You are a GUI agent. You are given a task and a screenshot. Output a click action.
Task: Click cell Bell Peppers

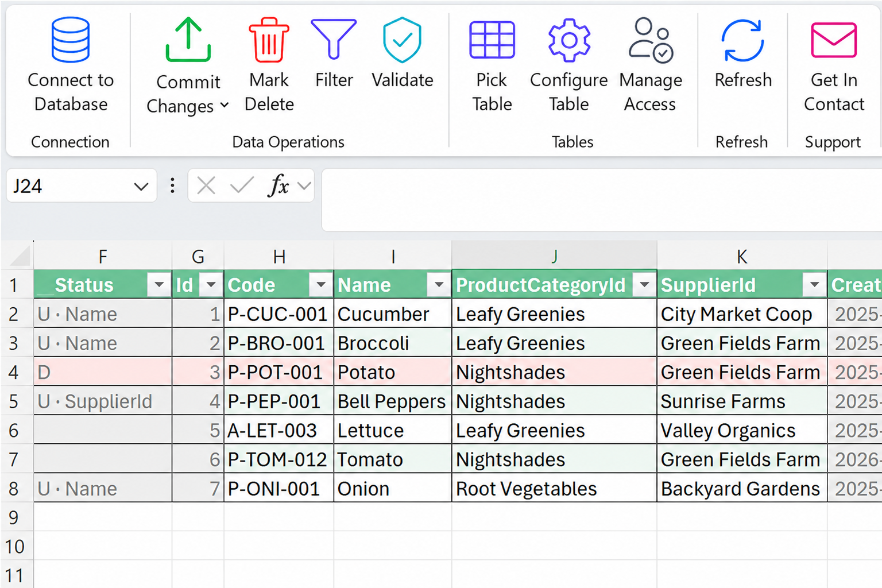[393, 401]
